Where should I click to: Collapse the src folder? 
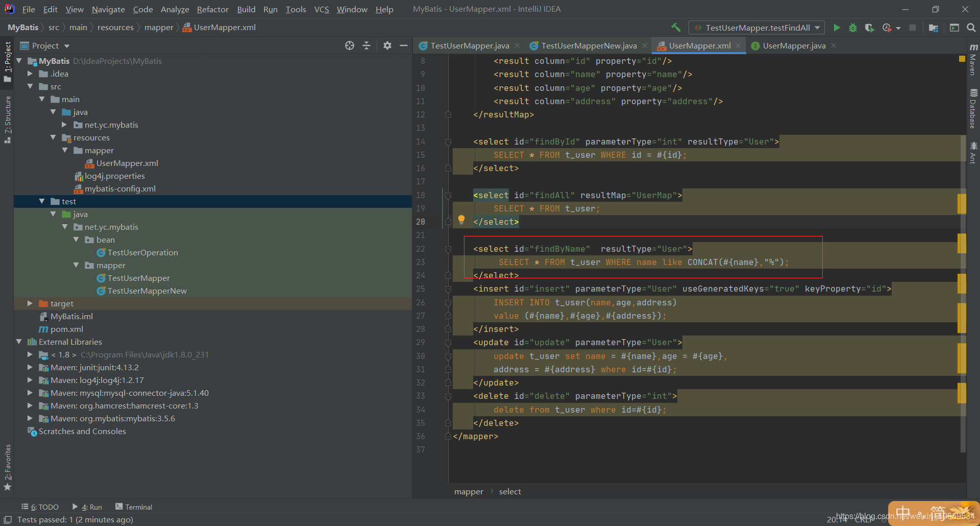coord(30,86)
